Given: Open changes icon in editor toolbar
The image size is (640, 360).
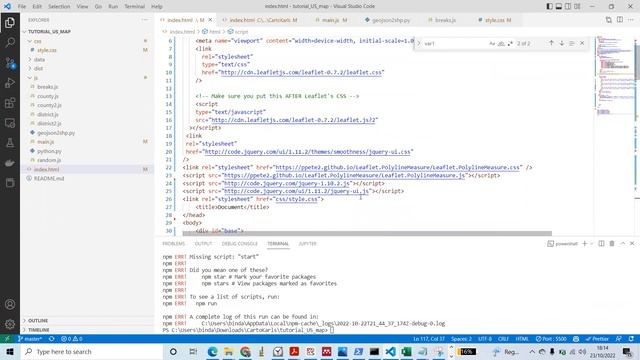Looking at the screenshot, I should click(x=609, y=20).
